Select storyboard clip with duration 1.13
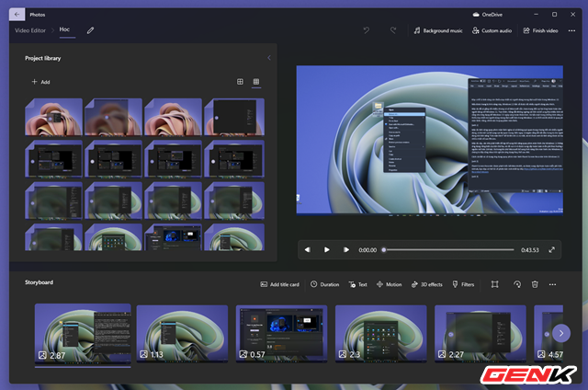This screenshot has height=390, width=588. (182, 334)
